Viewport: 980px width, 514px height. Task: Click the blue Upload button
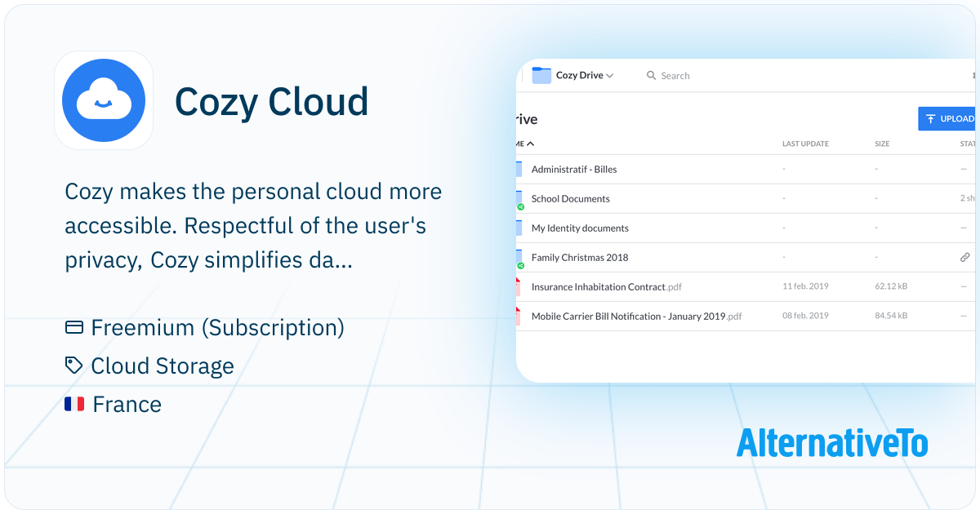click(x=947, y=119)
